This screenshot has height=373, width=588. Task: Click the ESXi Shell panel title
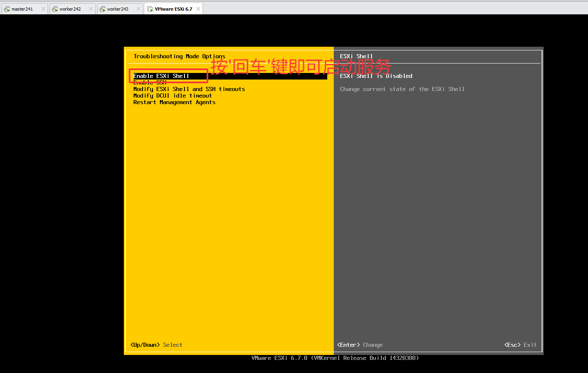(x=356, y=56)
